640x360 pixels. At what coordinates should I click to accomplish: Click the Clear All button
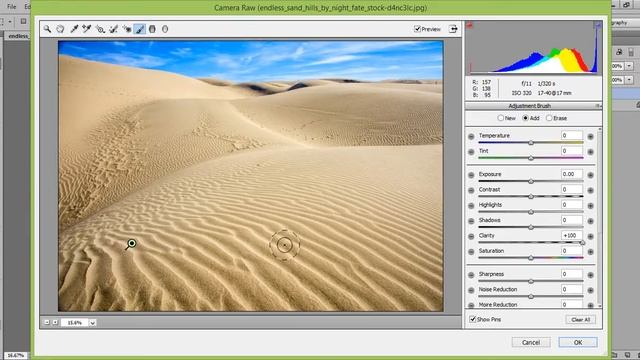pyautogui.click(x=580, y=320)
